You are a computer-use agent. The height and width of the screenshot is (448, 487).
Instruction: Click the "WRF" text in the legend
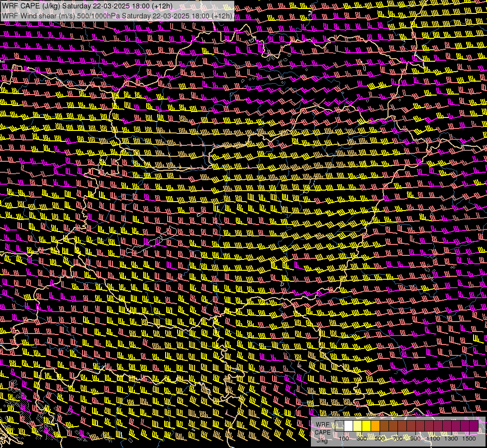click(x=322, y=425)
